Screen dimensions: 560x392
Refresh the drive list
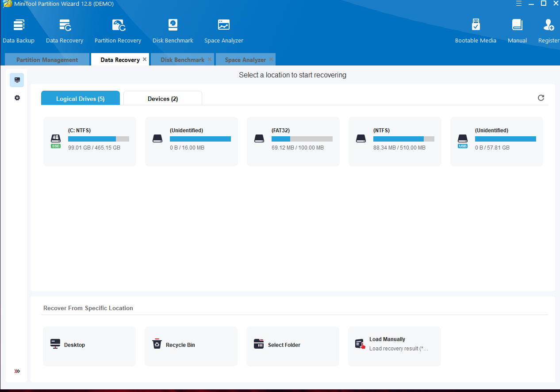click(541, 98)
